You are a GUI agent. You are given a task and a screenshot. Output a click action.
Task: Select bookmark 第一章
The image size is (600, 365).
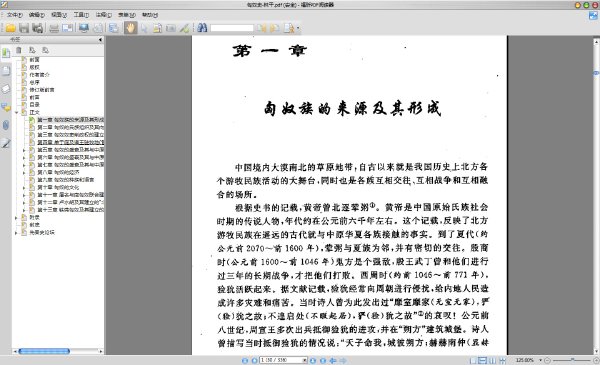(x=70, y=120)
